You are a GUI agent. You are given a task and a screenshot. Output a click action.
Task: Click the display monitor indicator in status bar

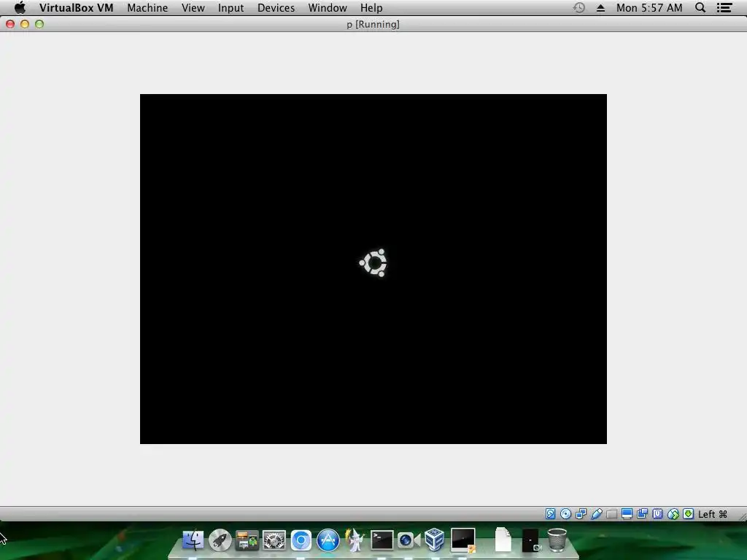pyautogui.click(x=627, y=514)
